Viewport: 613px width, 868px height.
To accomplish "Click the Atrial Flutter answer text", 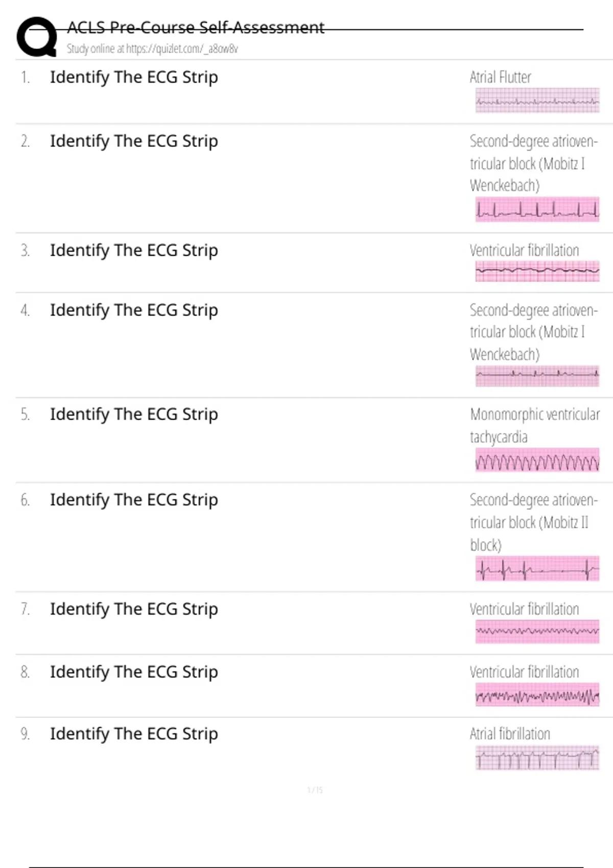I will (x=500, y=78).
